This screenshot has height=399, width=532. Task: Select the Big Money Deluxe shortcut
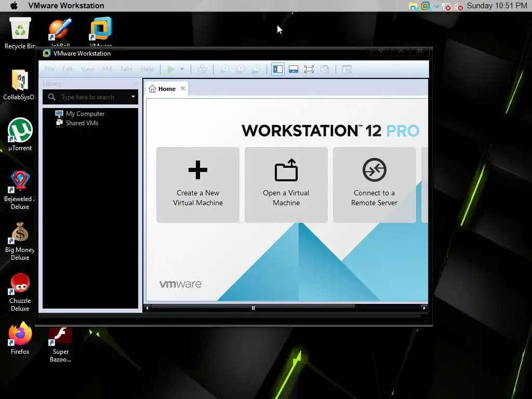pos(20,242)
